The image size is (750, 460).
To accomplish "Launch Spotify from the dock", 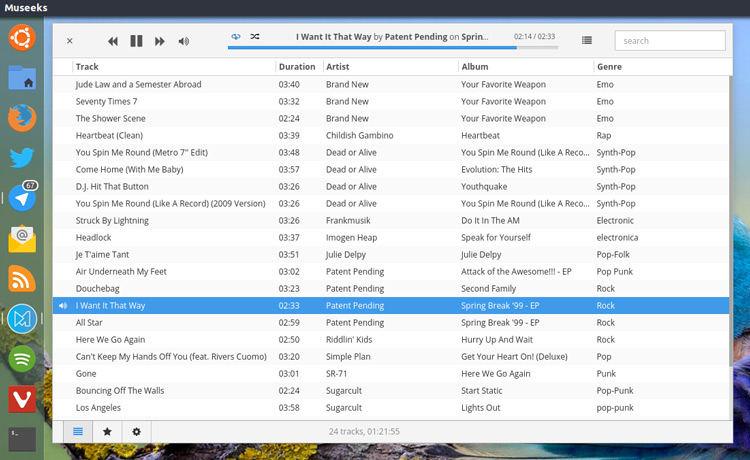I will [x=22, y=358].
